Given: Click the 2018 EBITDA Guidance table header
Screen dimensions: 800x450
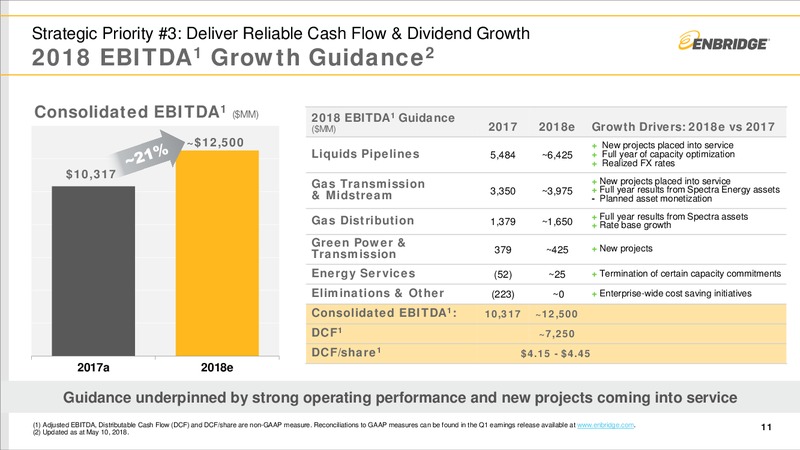Looking at the screenshot, I should (383, 122).
